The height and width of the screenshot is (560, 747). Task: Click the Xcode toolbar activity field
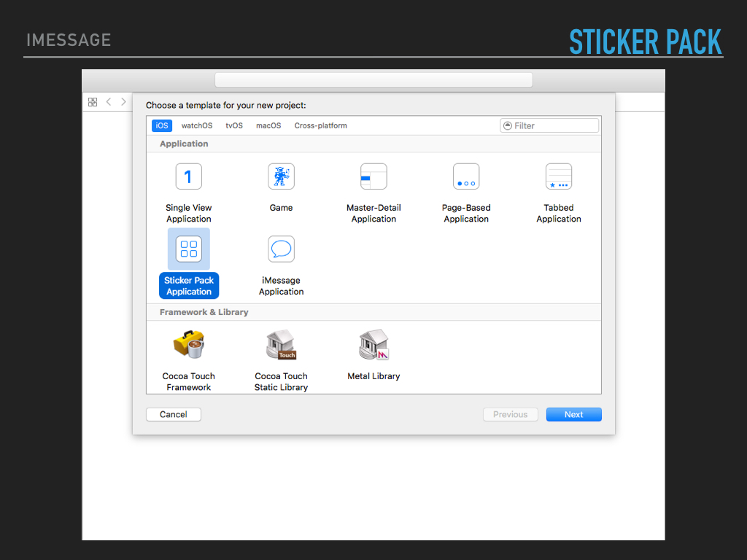(x=373, y=80)
